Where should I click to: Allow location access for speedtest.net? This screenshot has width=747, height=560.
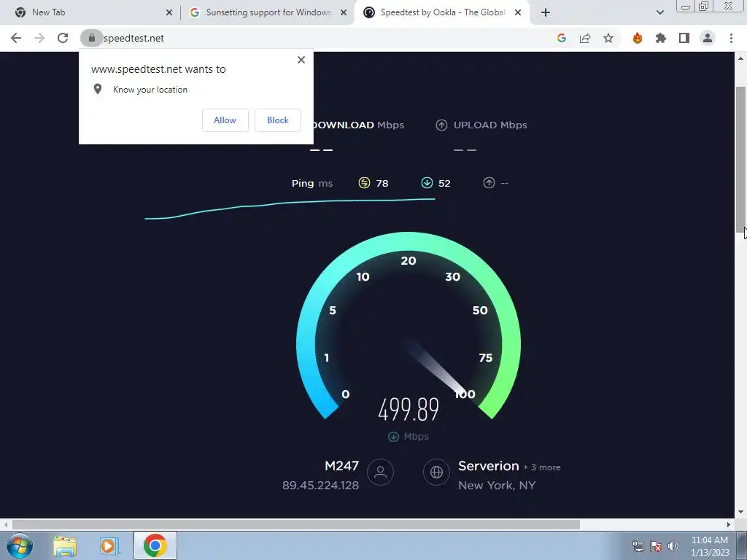(x=225, y=120)
